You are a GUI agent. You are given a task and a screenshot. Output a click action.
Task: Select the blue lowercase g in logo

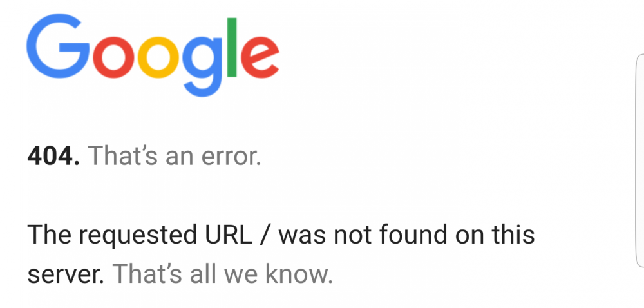click(x=202, y=66)
